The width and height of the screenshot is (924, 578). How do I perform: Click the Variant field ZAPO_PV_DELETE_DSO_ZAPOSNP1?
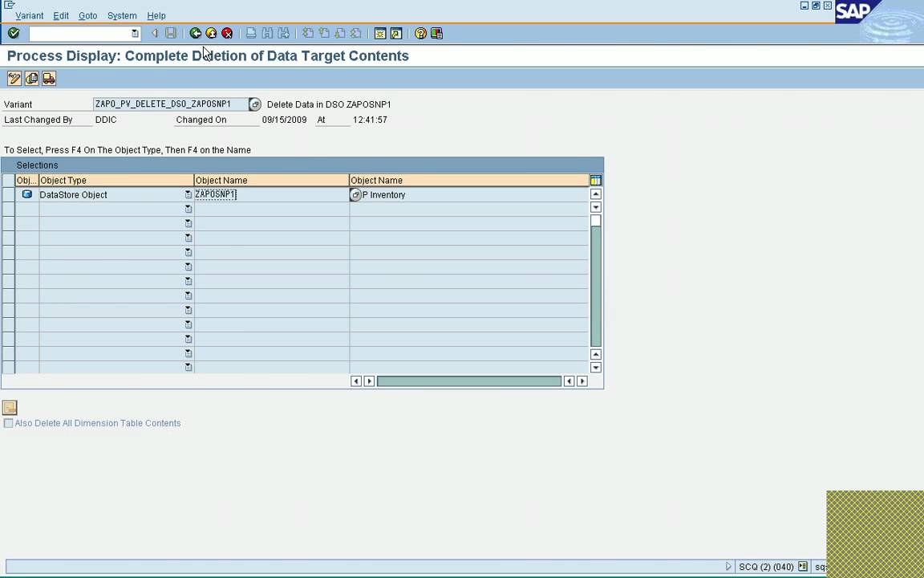[x=170, y=104]
